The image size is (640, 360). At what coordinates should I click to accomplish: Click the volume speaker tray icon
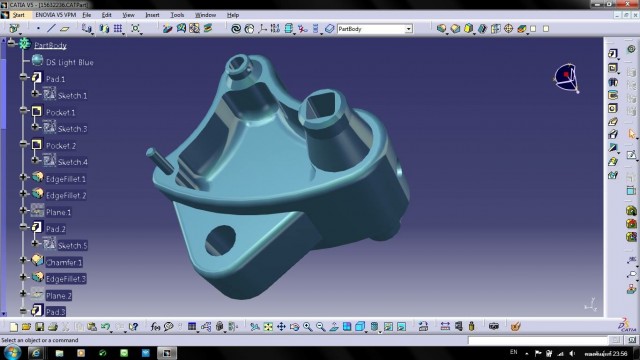tap(571, 353)
